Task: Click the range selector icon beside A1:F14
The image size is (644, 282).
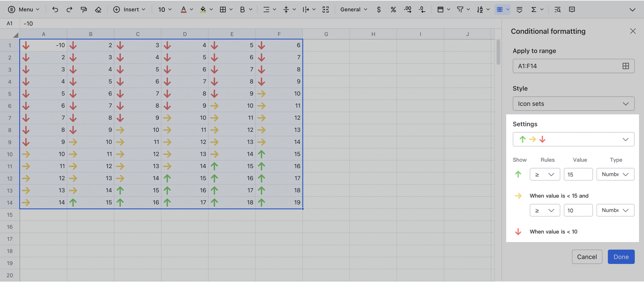Action: pyautogui.click(x=626, y=66)
